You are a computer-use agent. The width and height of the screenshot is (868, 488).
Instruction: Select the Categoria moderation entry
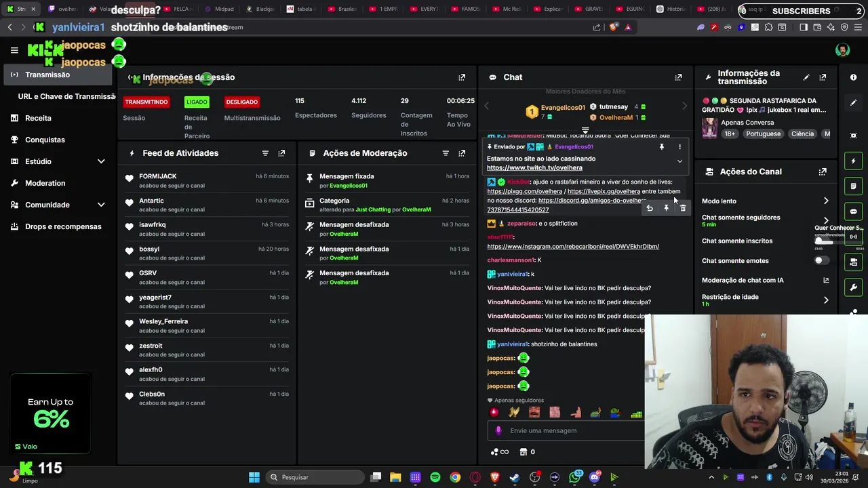(387, 205)
